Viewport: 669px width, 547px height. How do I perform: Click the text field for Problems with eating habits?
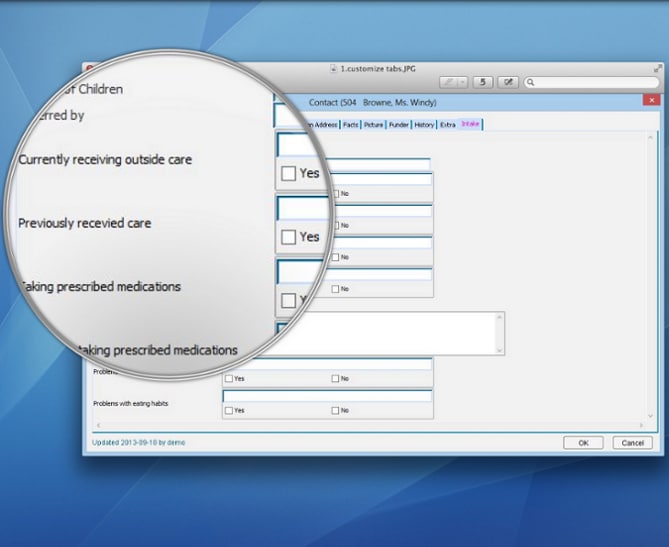pos(327,396)
